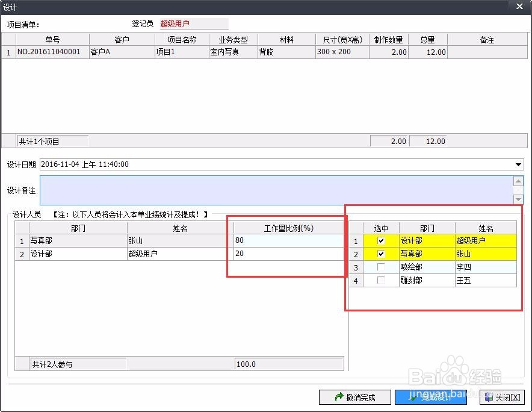The width and height of the screenshot is (532, 412).
Task: Click the green undo arrow icon on 撤消完成
Action: pos(339,397)
